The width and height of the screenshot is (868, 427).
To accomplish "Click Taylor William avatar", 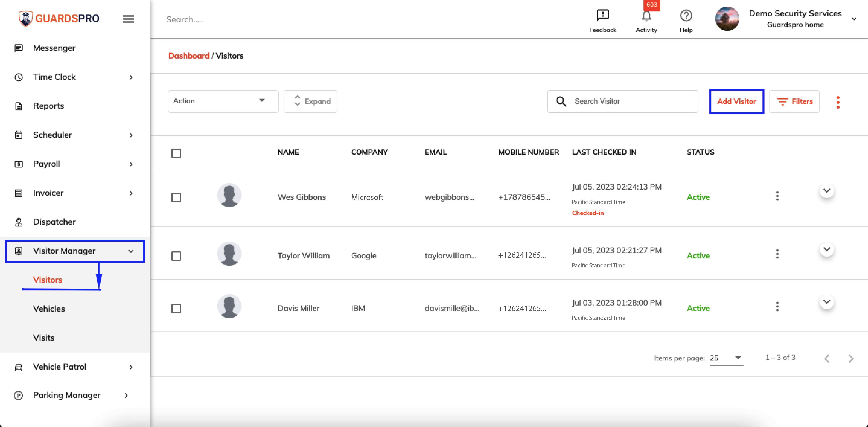I will click(229, 254).
